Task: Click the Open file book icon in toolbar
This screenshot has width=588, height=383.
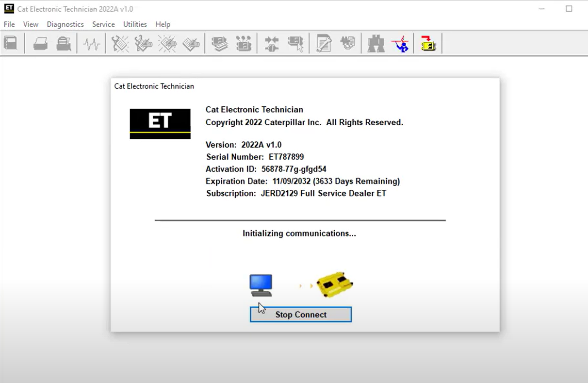Action: [x=10, y=44]
